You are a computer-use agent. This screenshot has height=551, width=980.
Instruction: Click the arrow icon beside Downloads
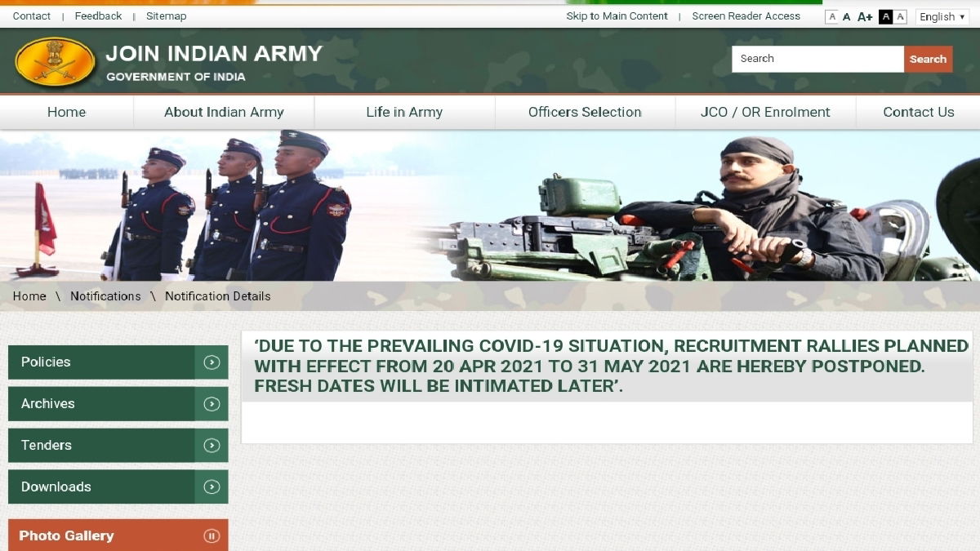click(x=212, y=487)
